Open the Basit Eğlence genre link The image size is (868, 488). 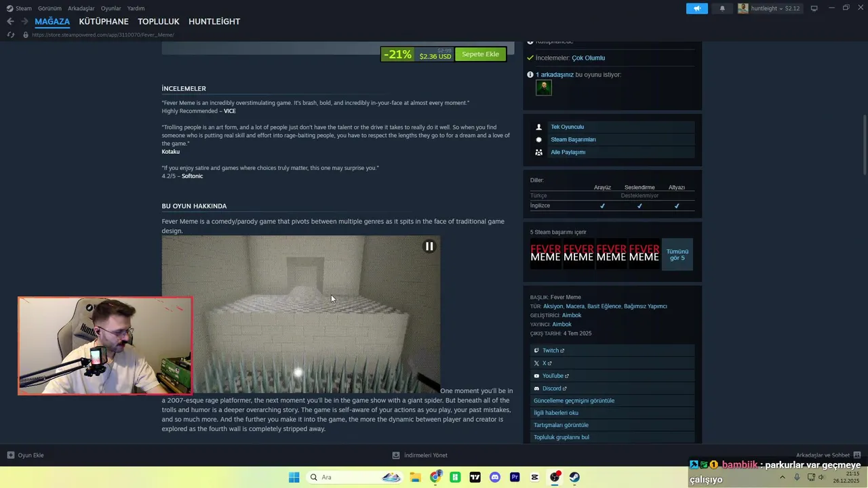[604, 306]
